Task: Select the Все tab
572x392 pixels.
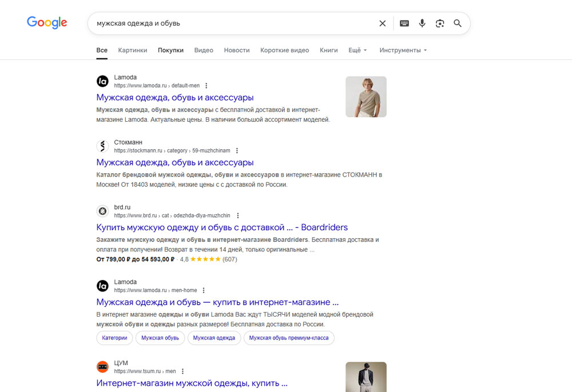Action: [x=102, y=50]
